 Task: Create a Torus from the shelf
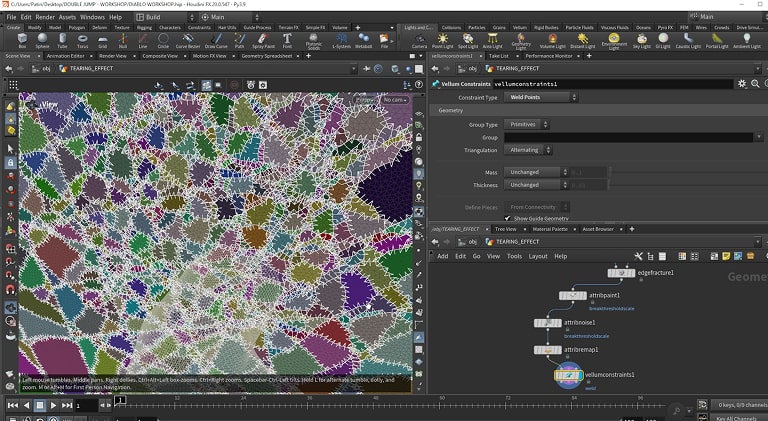pyautogui.click(x=82, y=41)
